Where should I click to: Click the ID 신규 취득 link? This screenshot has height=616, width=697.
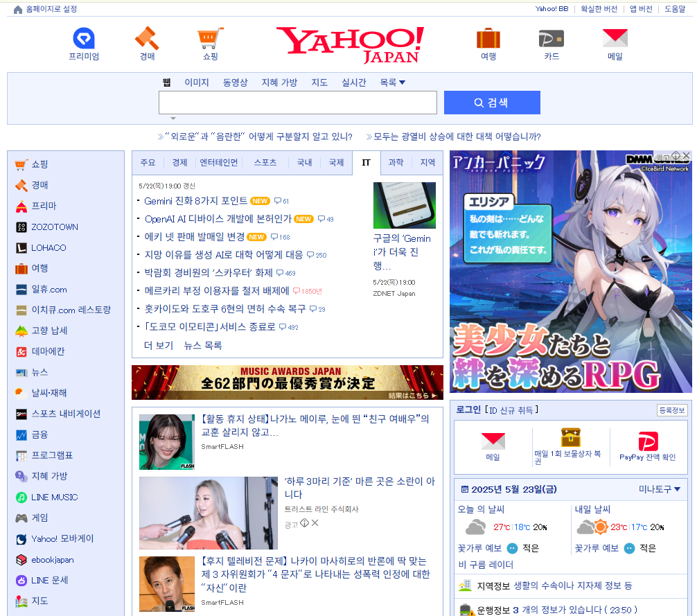(511, 410)
